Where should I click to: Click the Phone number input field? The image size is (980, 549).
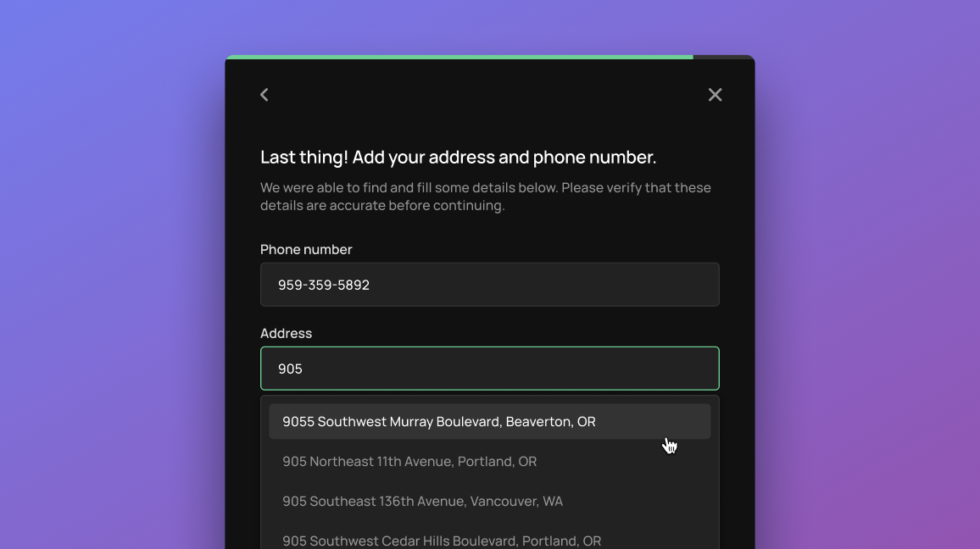(489, 285)
